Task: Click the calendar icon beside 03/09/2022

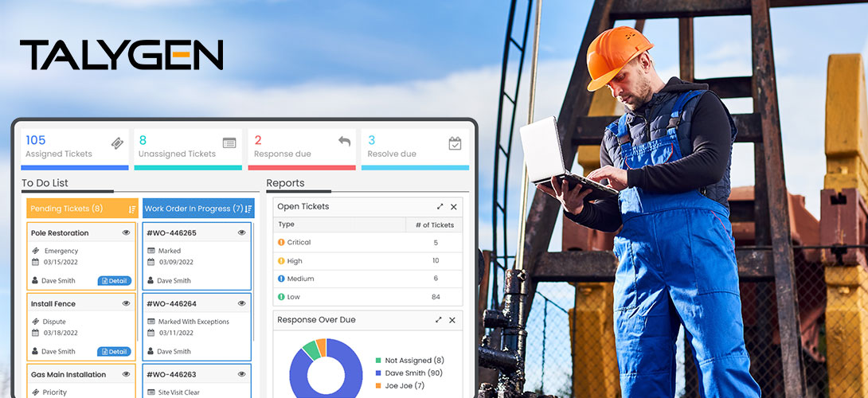Action: click(x=151, y=262)
